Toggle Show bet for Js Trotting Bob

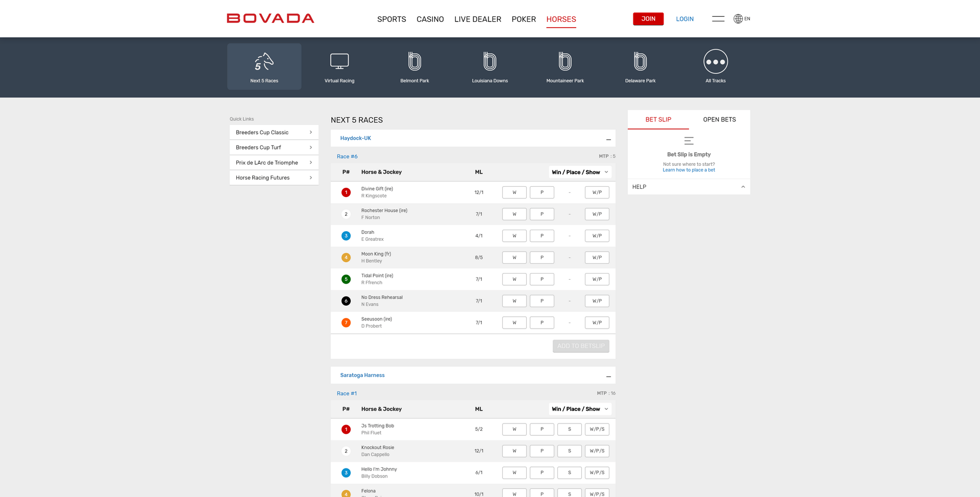[569, 429]
